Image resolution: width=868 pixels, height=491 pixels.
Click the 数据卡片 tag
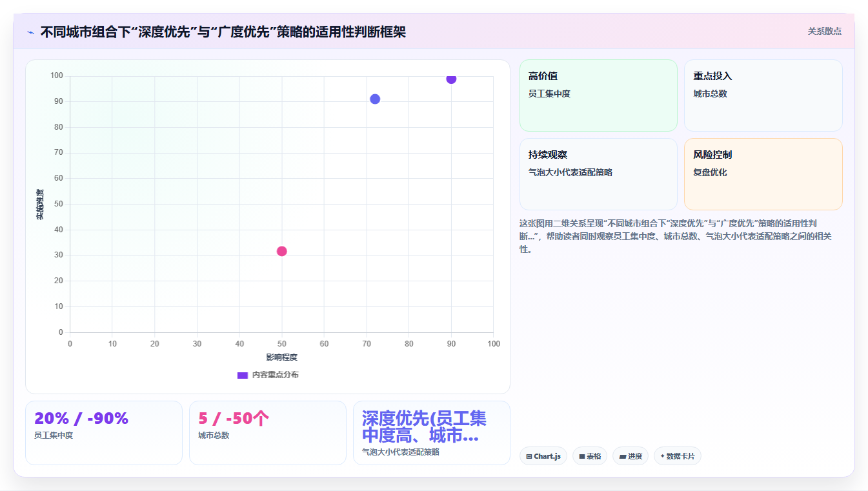coord(678,456)
